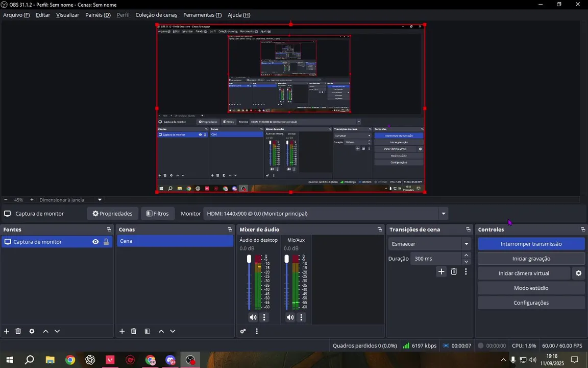Screen dimensions: 588x368
Task: Open Mic/Aux options three-dot menu
Action: (x=302, y=317)
